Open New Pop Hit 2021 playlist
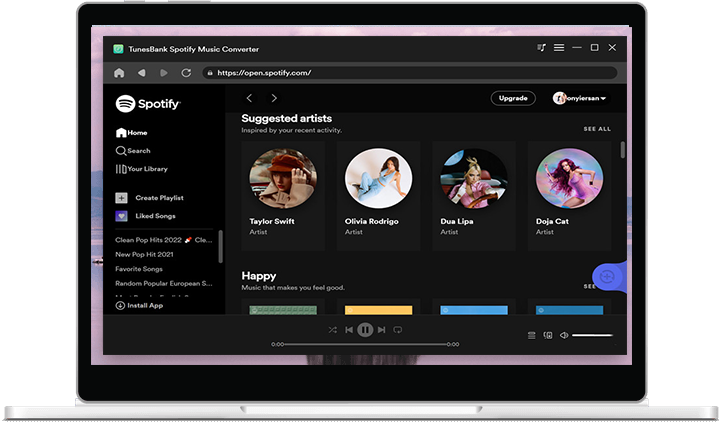This screenshot has width=722, height=423. pos(144,254)
